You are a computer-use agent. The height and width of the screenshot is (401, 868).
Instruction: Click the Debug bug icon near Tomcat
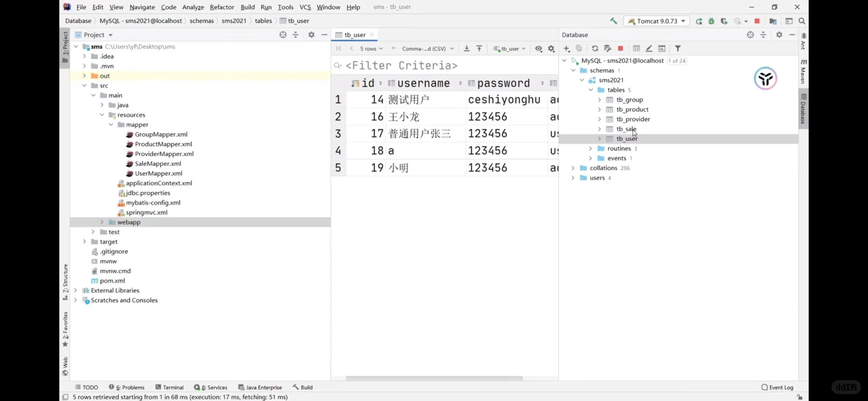coord(711,21)
